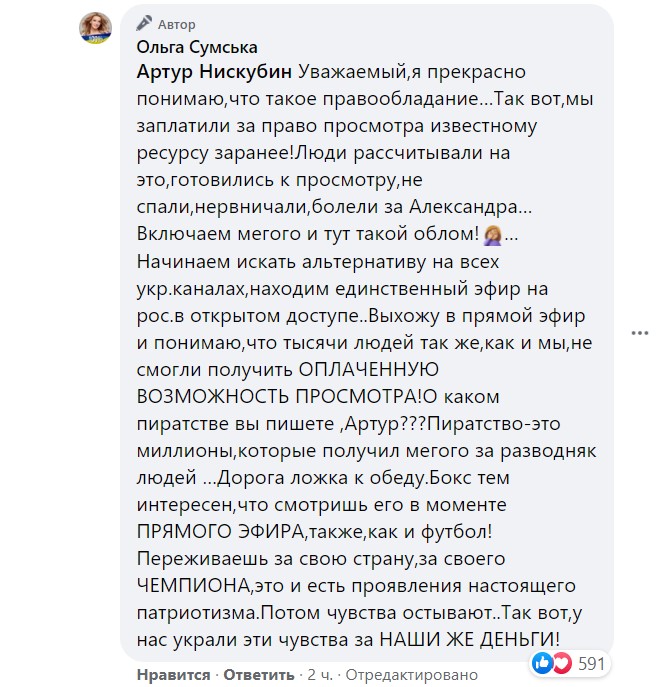
Task: Follow the Артур Нискубин mention link
Action: 212,73
